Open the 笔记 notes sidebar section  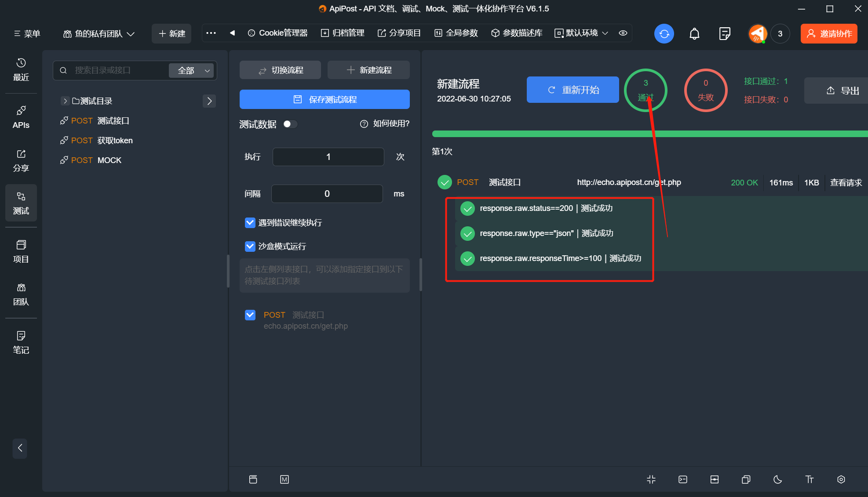[x=21, y=342]
